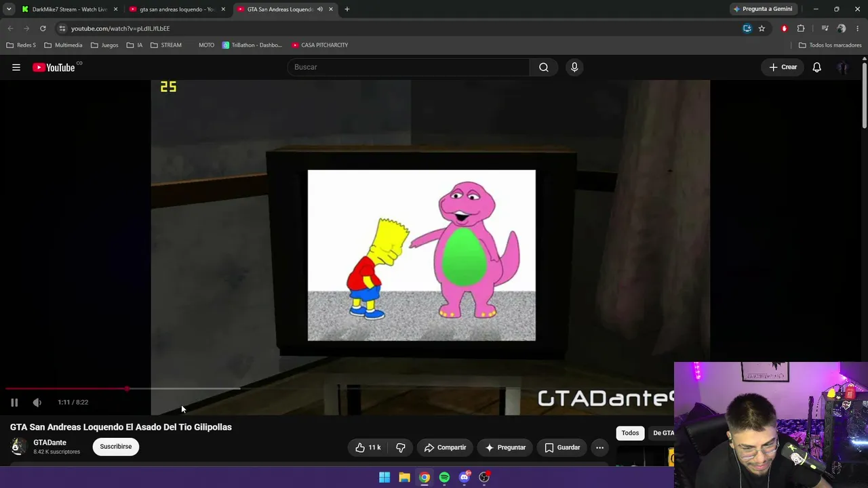Open a new browser tab
The height and width of the screenshot is (488, 868).
pyautogui.click(x=347, y=9)
